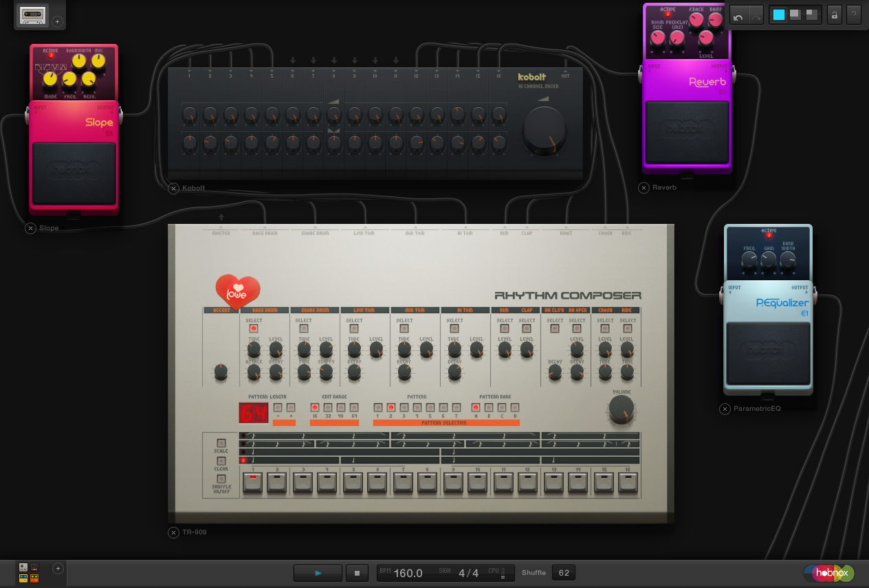Toggle the Hi Tom select button

454,329
